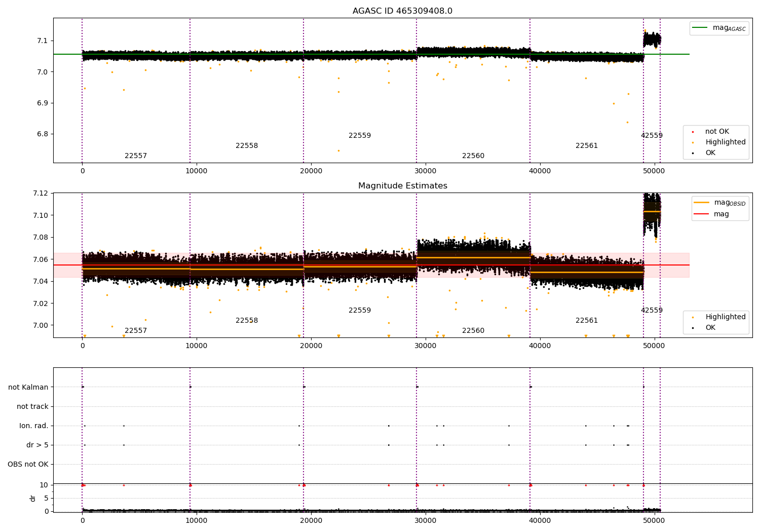
Task: Click the 'not Kalman' y-axis label
Action: click(28, 388)
